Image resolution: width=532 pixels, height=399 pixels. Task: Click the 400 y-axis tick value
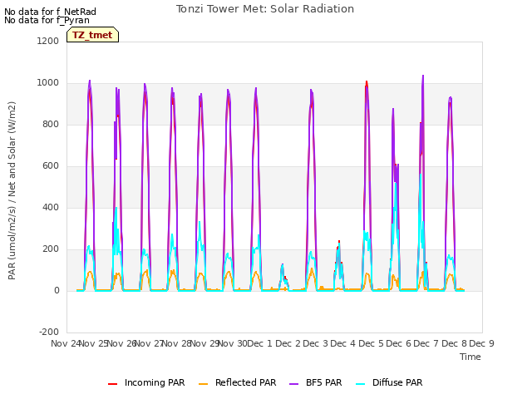click(51, 207)
